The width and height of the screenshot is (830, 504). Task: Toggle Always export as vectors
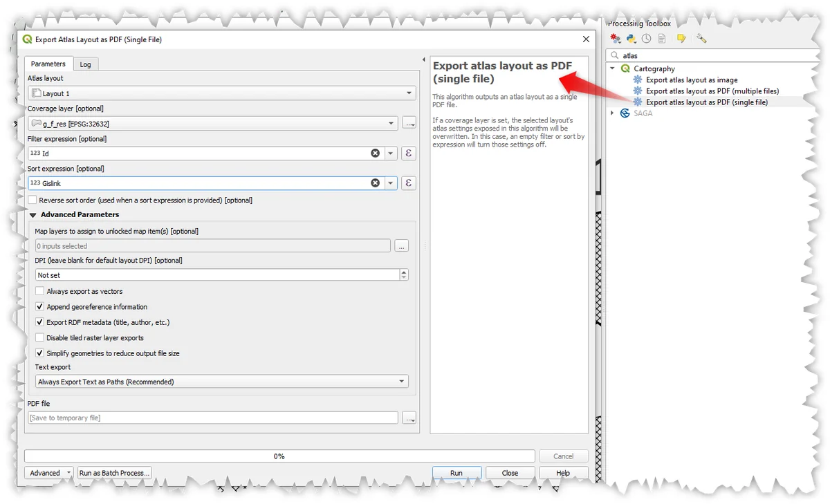(40, 292)
